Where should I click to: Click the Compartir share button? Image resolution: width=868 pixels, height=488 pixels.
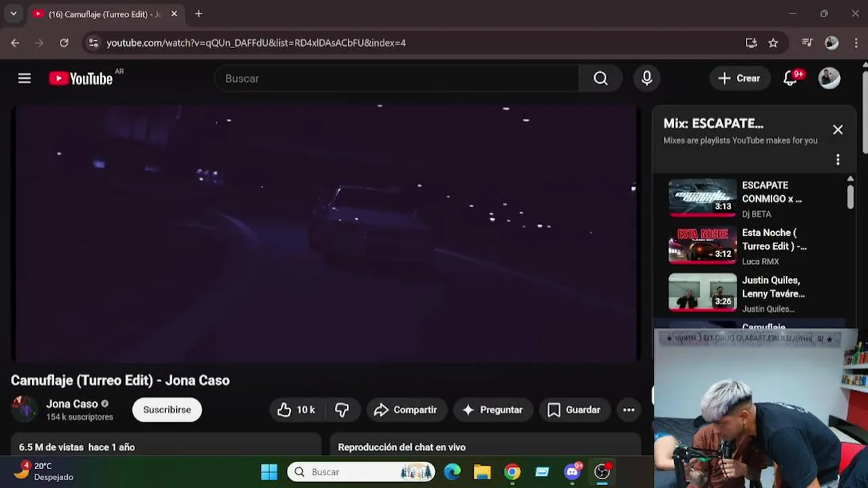[x=406, y=409]
